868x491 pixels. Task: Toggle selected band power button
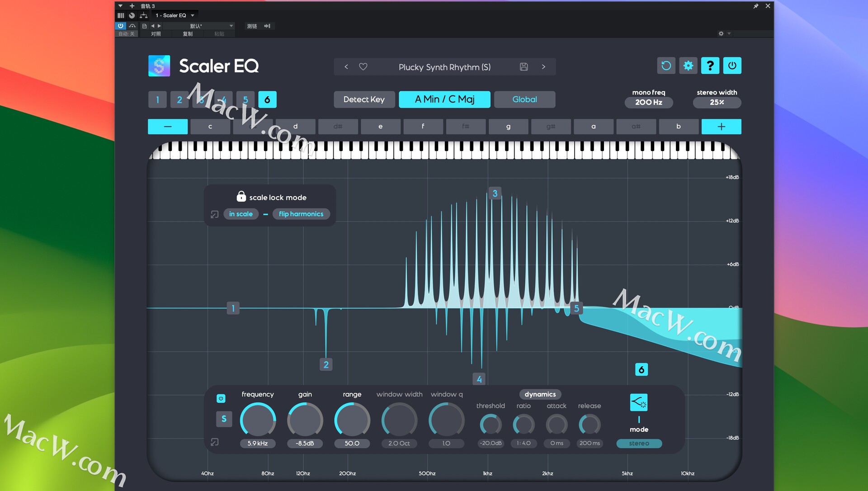click(221, 398)
